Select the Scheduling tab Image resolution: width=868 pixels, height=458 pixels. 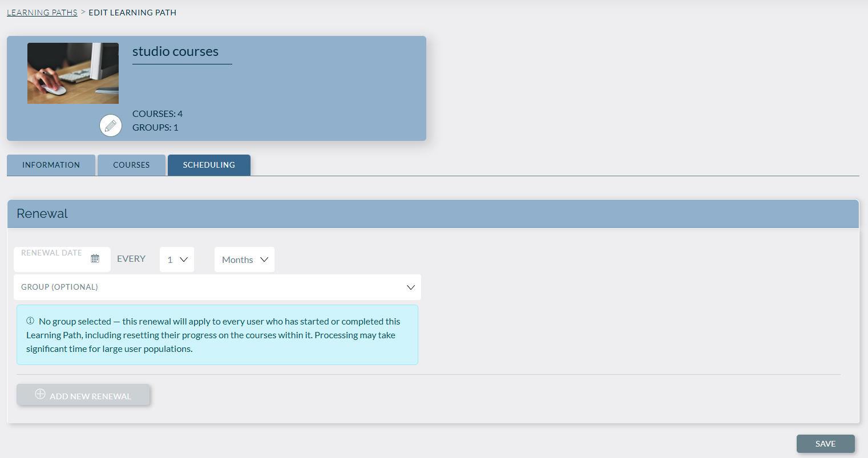click(209, 165)
